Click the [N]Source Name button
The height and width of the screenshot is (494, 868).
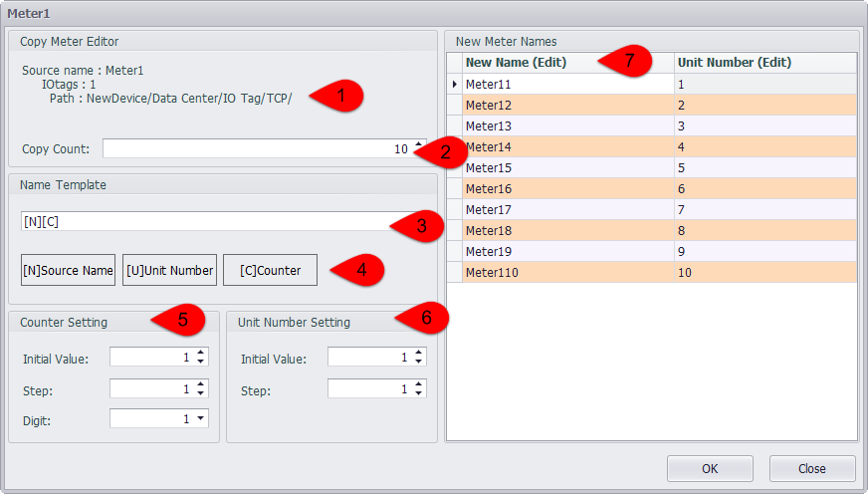(x=68, y=270)
